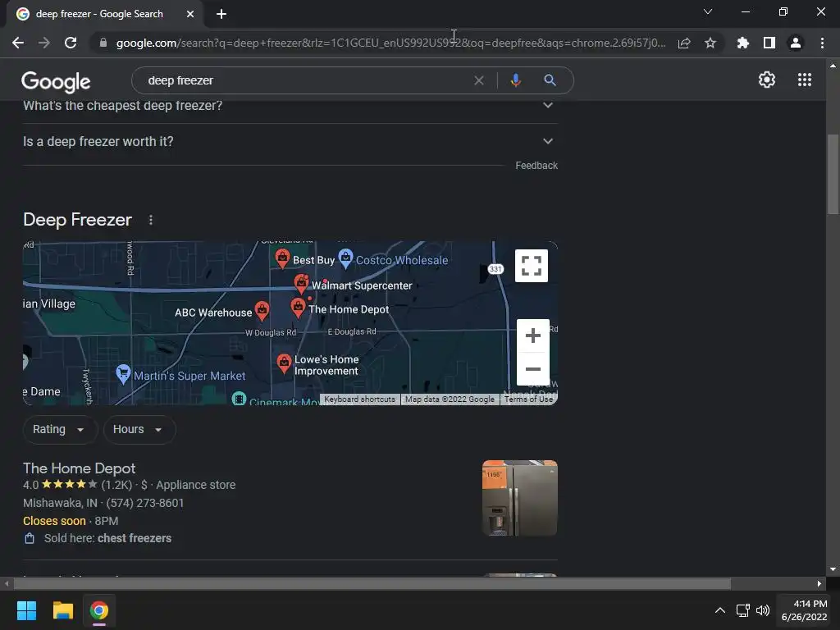Click the address bar URL

tap(391, 43)
